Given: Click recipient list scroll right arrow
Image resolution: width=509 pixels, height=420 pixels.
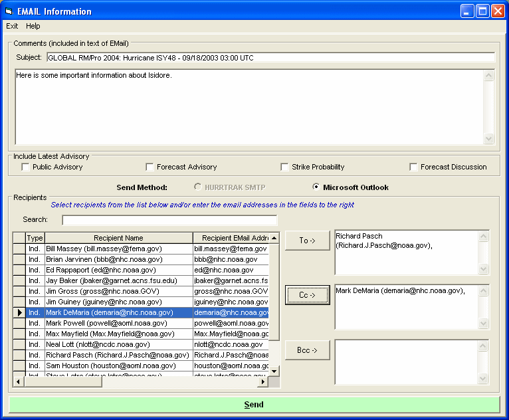Looking at the screenshot, I should tap(263, 382).
